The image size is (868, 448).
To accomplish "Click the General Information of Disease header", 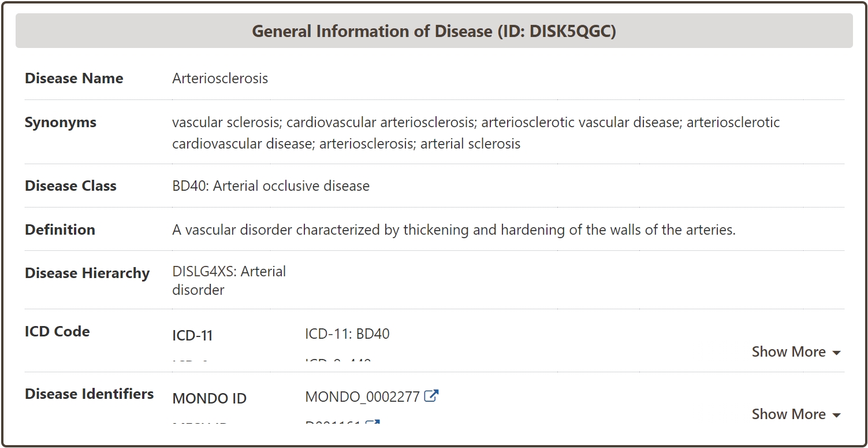I will click(x=434, y=31).
